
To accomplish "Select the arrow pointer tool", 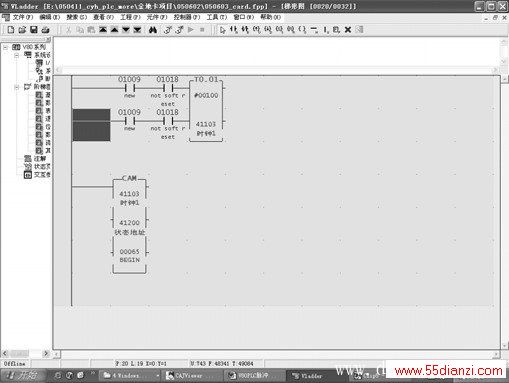I will [x=223, y=30].
